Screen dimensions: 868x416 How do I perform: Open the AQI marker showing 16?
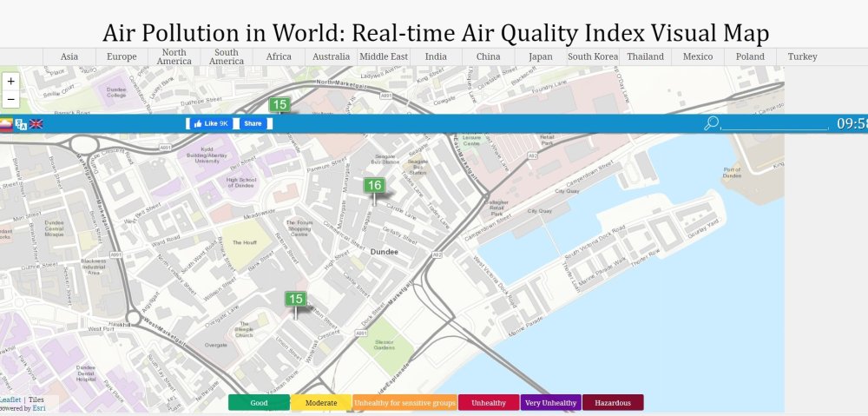[374, 186]
